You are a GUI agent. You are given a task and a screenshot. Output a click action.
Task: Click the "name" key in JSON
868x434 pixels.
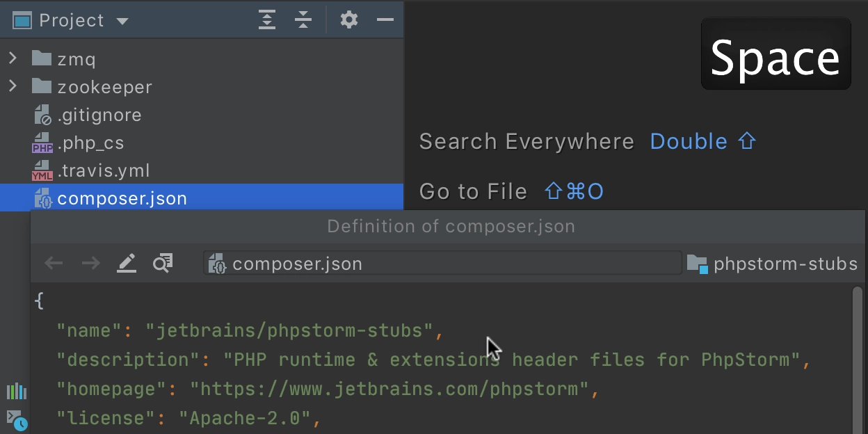click(x=90, y=330)
